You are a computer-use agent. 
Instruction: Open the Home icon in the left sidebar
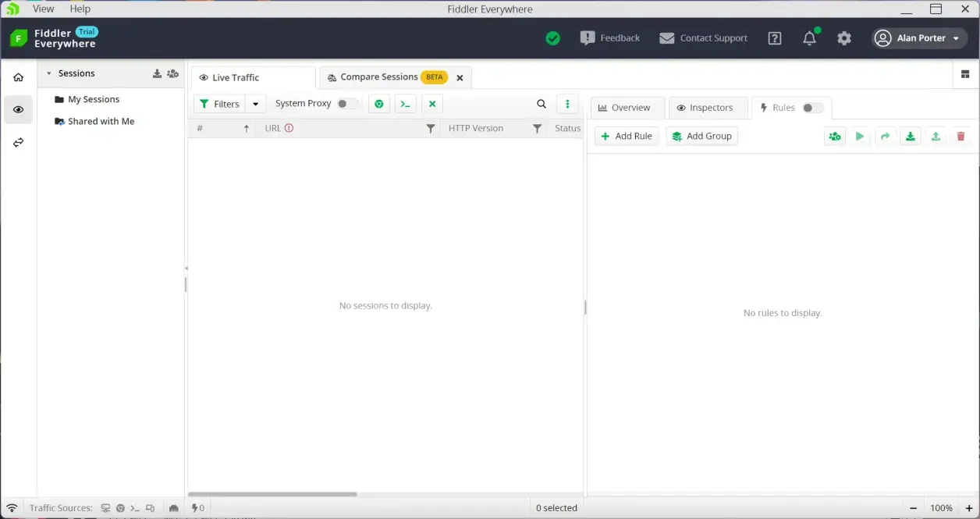[x=18, y=77]
